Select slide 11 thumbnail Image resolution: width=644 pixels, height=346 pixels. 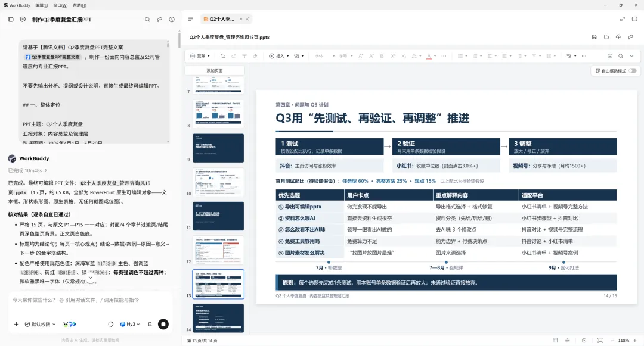218,216
